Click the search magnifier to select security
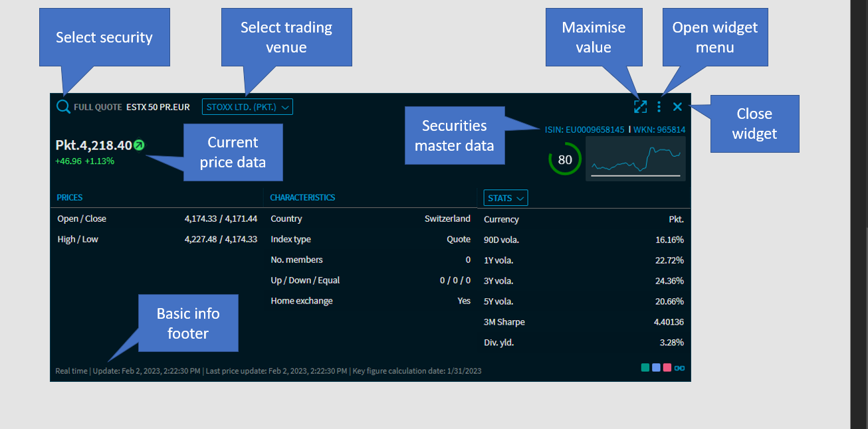 click(63, 107)
